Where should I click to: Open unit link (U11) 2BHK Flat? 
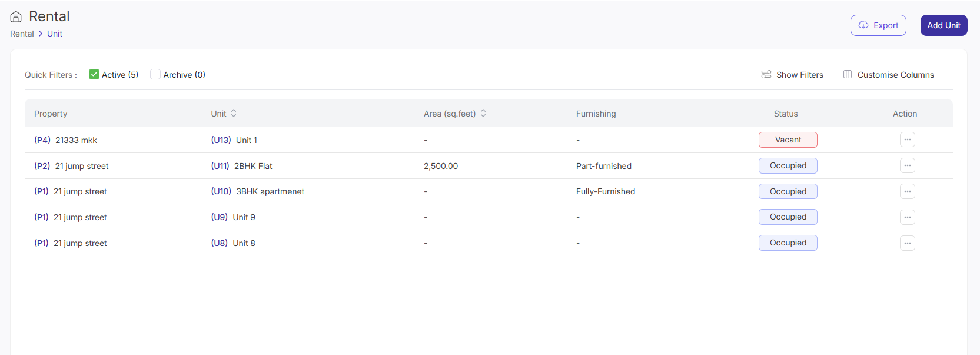(241, 166)
